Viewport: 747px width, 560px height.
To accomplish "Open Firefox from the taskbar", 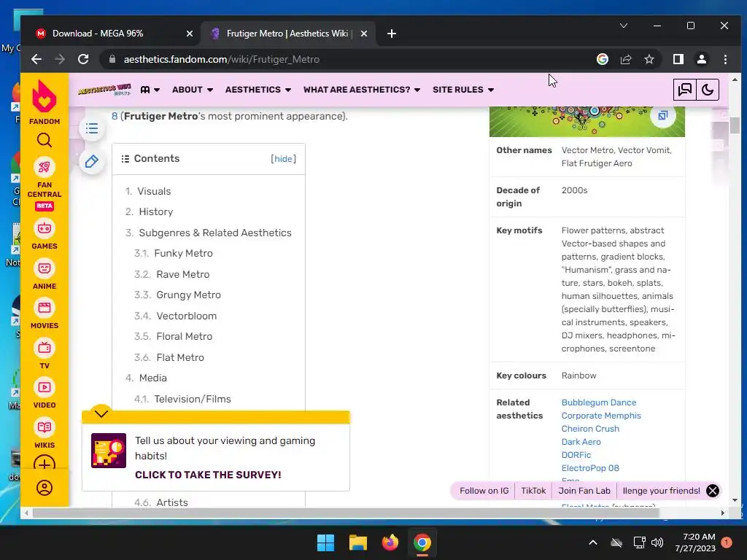I will (390, 542).
